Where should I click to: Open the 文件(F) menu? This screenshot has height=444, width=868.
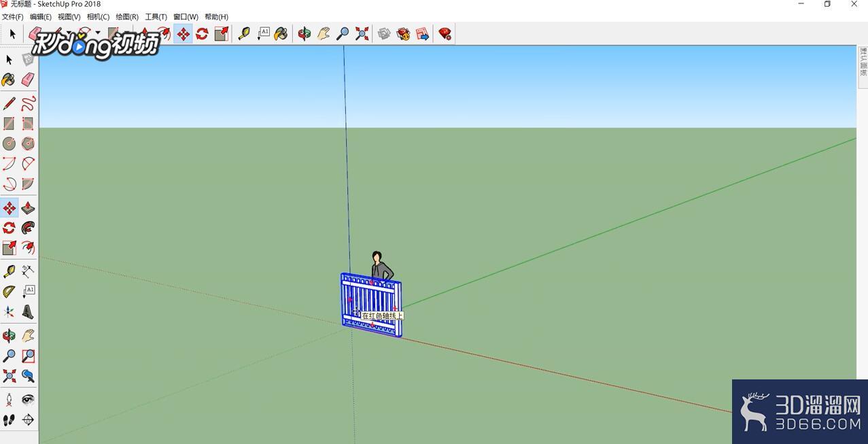pyautogui.click(x=13, y=16)
